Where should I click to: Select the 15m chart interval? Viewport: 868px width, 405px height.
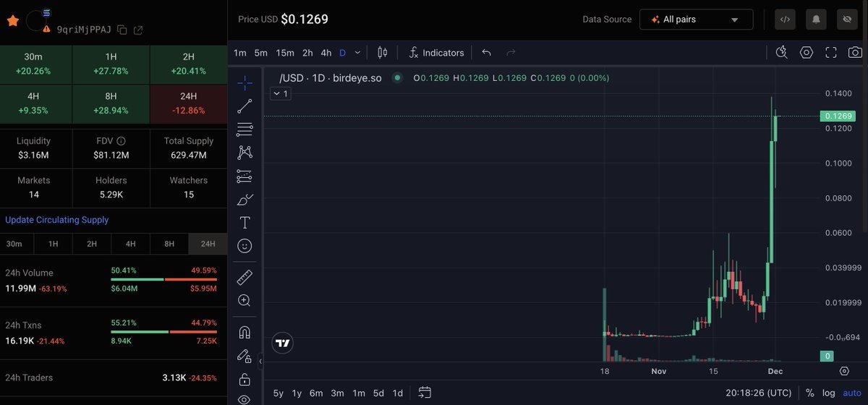click(x=285, y=53)
